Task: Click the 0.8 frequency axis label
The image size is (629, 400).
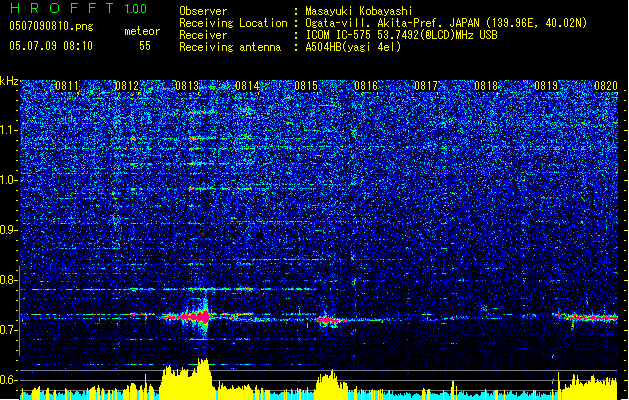Action: click(x=9, y=280)
